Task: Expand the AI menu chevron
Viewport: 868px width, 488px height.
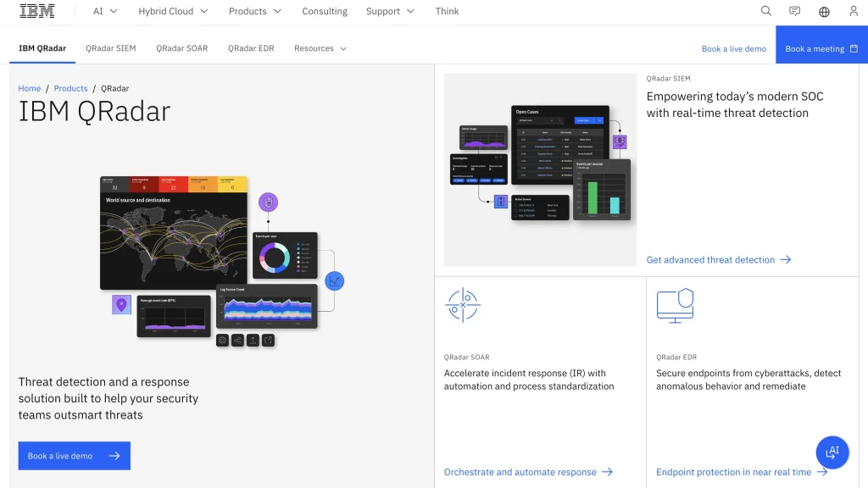Action: pos(114,11)
